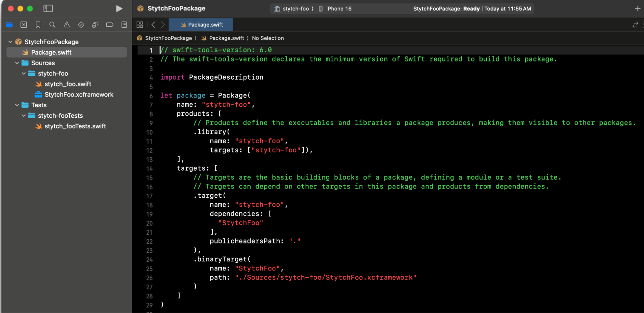Image resolution: width=644 pixels, height=313 pixels.
Task: Open the Find navigator magnifier icon
Action: coord(52,25)
